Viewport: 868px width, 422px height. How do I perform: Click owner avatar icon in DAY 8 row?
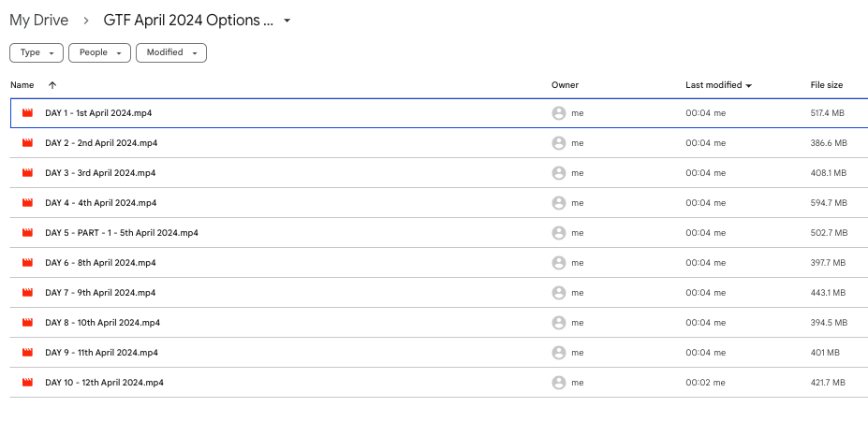559,323
